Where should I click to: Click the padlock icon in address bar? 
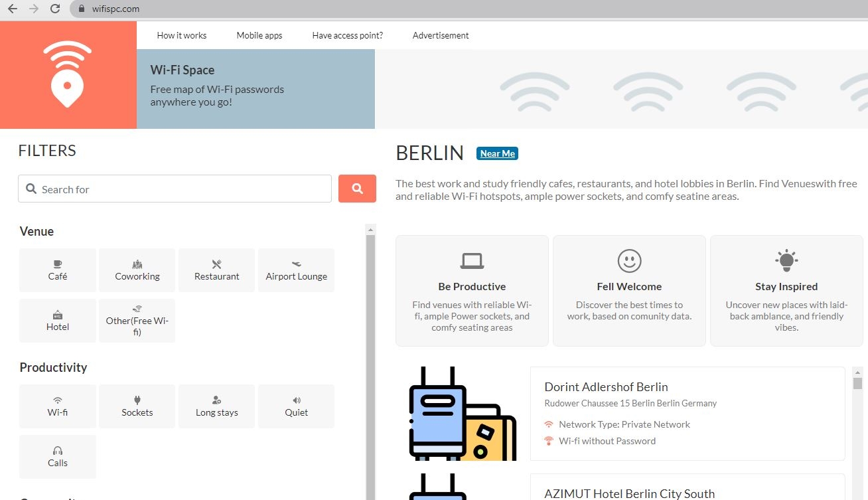coord(82,9)
